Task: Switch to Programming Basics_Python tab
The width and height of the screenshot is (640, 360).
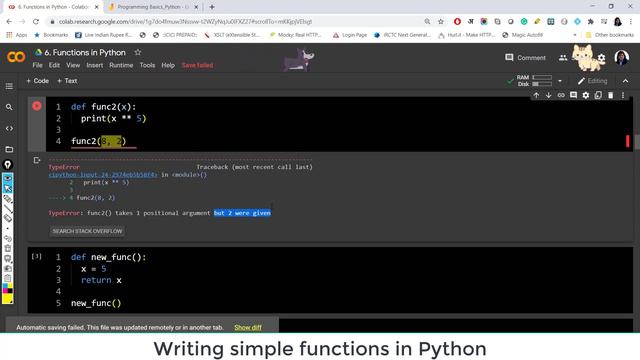Action: (153, 7)
